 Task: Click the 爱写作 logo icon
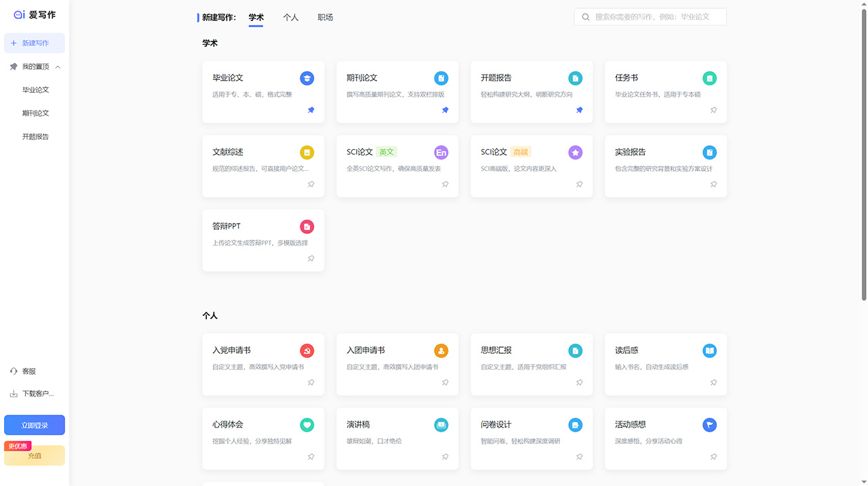(18, 14)
